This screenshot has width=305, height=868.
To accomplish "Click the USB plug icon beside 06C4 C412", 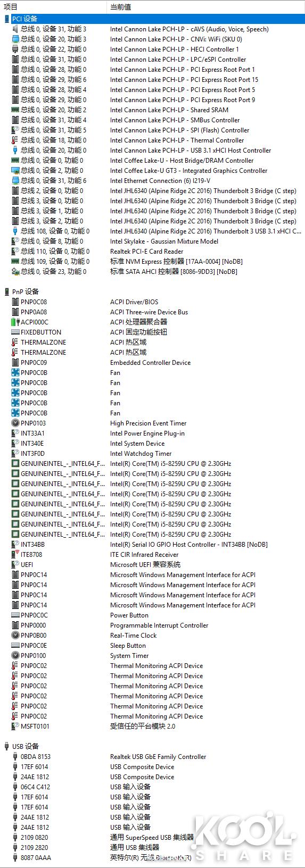I will click(15, 787).
